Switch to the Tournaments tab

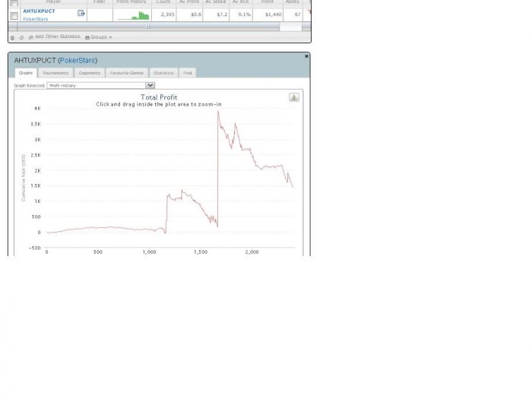(55, 73)
